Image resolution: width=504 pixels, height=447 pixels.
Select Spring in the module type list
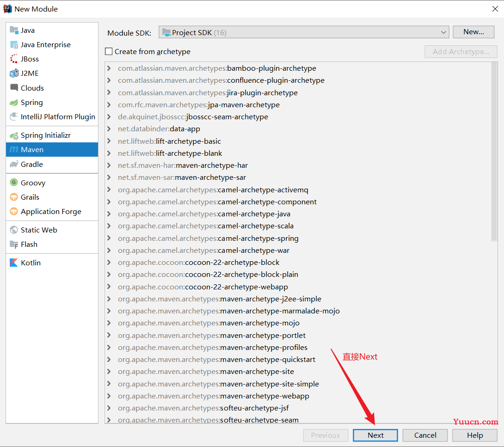[x=52, y=103]
